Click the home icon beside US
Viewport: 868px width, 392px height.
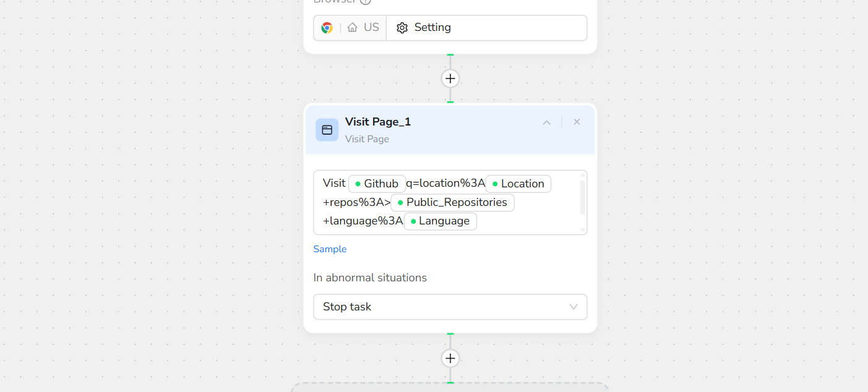pos(352,28)
